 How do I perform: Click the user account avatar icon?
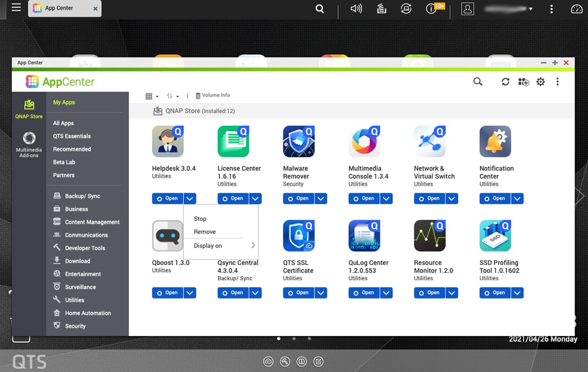[x=467, y=9]
